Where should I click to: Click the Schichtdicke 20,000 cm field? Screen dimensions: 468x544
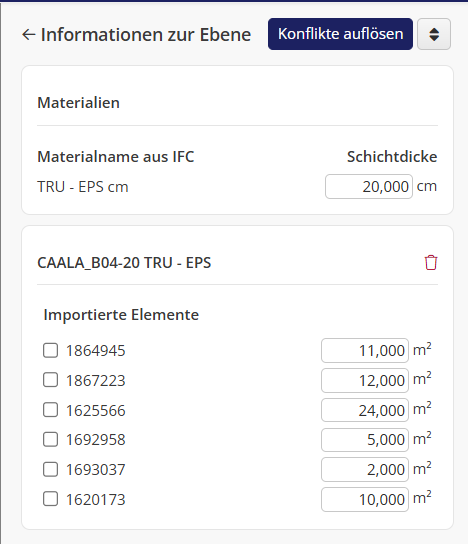click(x=369, y=187)
